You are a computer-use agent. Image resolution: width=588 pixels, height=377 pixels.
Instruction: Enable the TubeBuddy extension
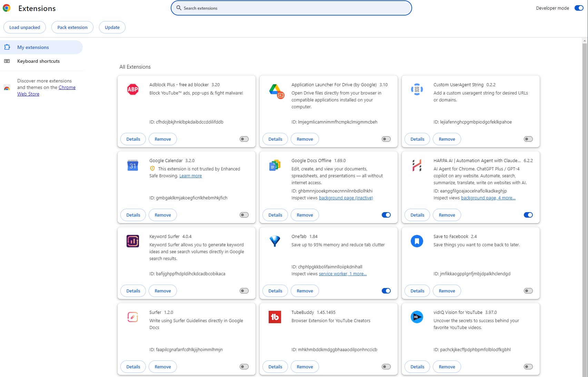tap(386, 367)
